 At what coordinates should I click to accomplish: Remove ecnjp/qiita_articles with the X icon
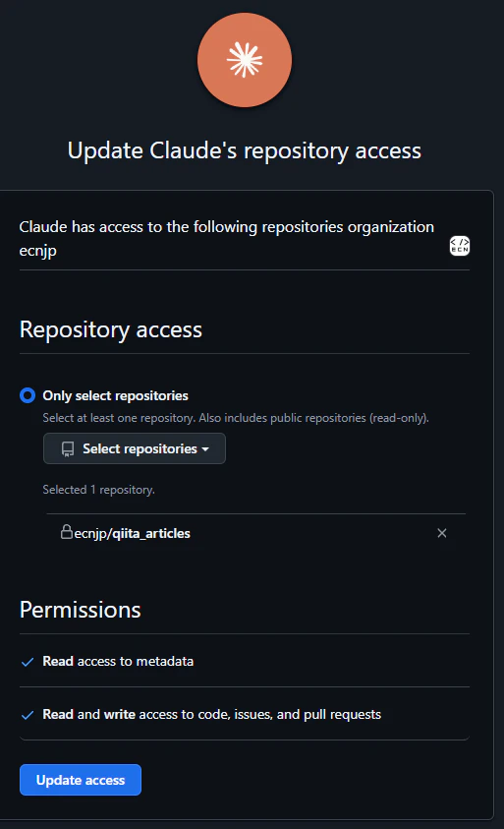(x=442, y=533)
